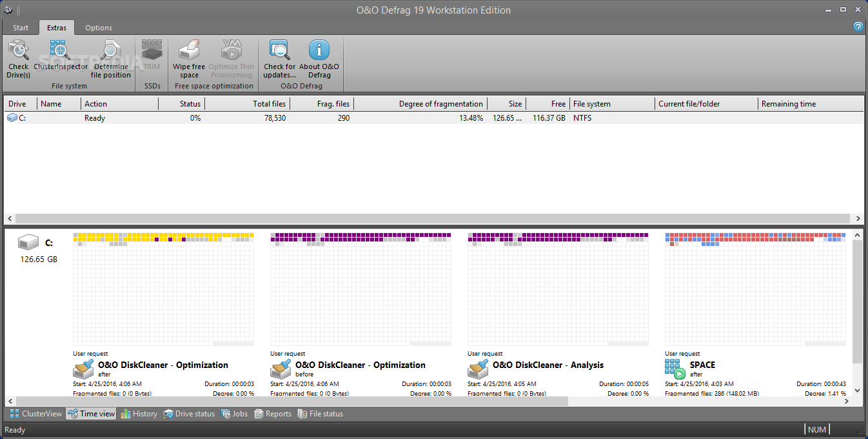
Task: Click the 'before' Optimization cluster map
Action: 360,289
